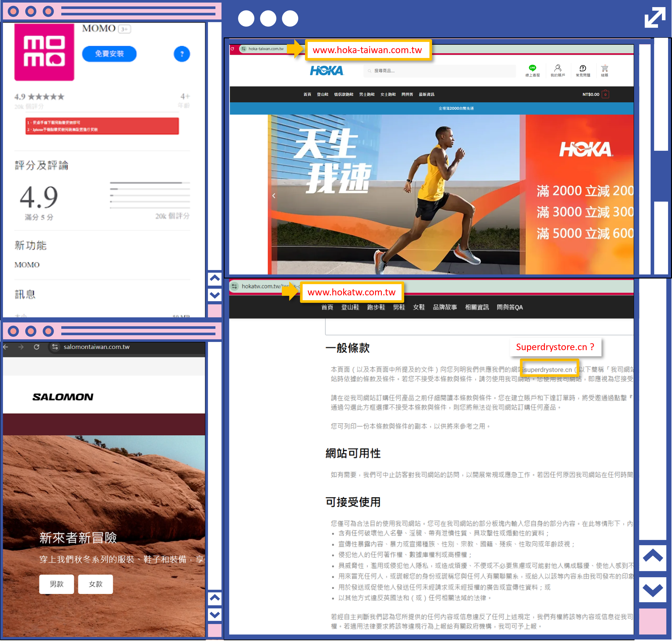Open 常見問題 FAQ icon
This screenshot has width=672, height=641.
click(x=583, y=71)
